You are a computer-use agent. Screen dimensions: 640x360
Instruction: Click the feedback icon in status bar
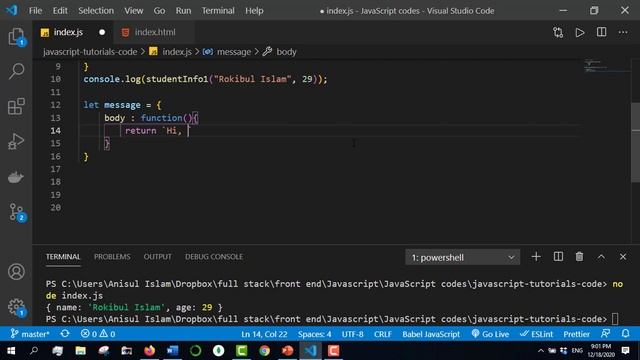pos(606,334)
